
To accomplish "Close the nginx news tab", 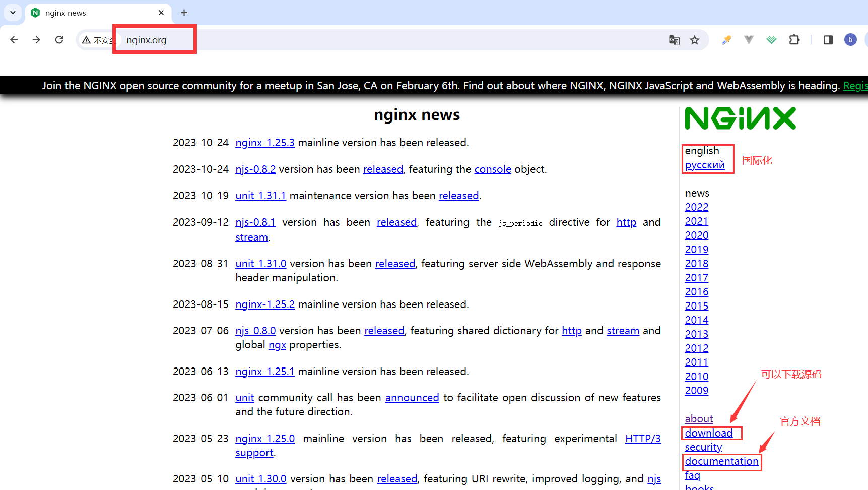I will pos(161,13).
